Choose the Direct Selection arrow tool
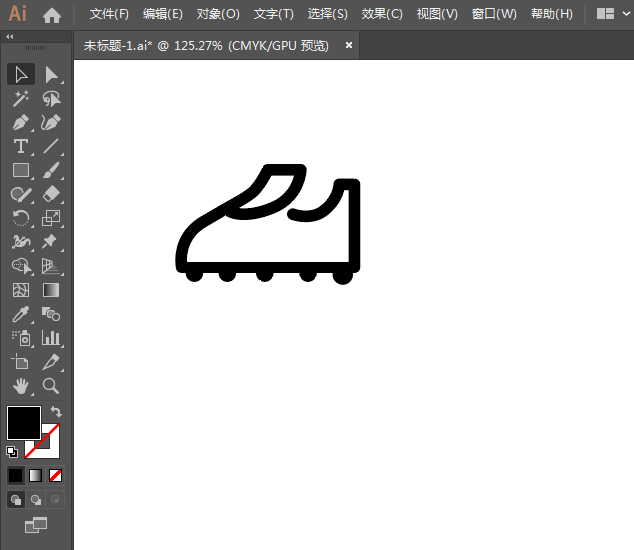 click(51, 75)
